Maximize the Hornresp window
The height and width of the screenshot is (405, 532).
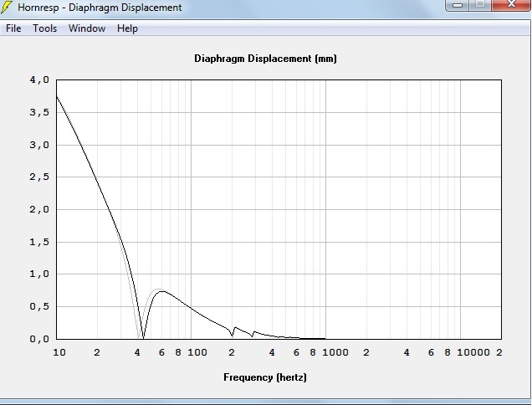click(480, 5)
